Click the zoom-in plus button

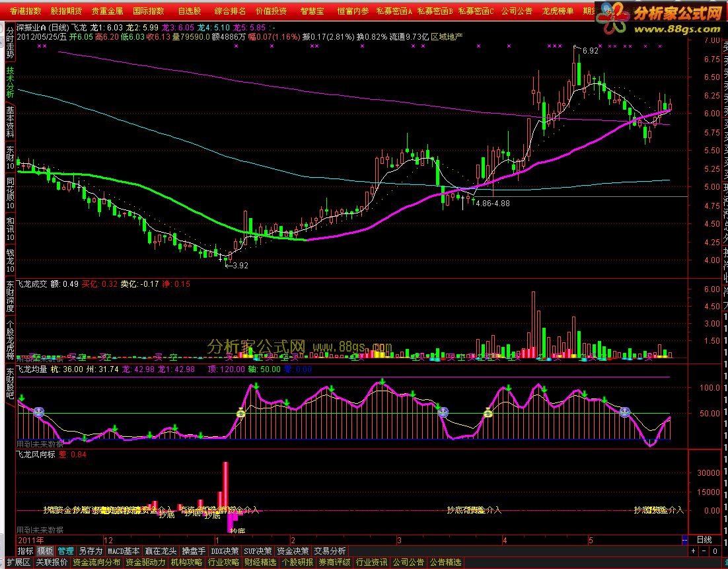point(694,551)
